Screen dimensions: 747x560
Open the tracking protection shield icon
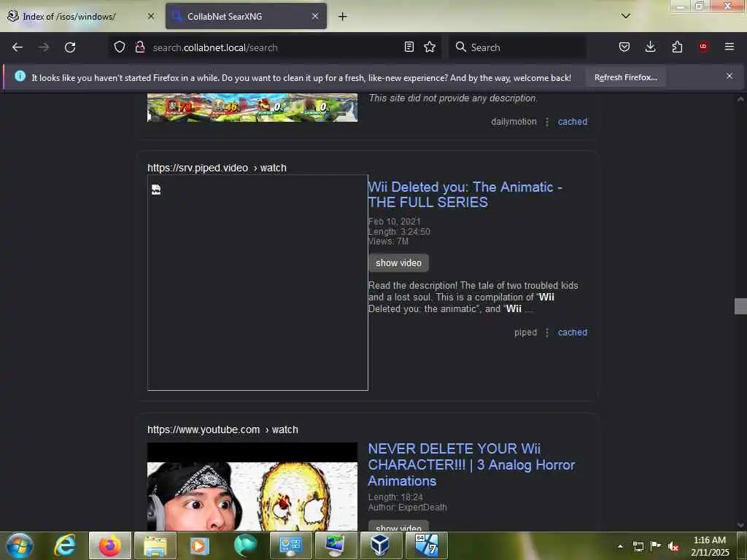point(120,47)
